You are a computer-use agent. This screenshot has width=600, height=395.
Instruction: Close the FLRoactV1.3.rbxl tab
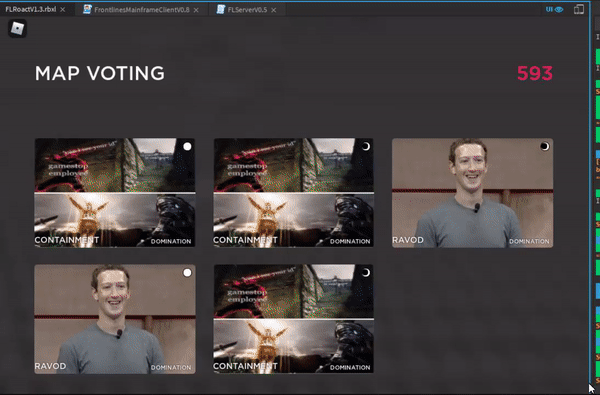(x=63, y=10)
